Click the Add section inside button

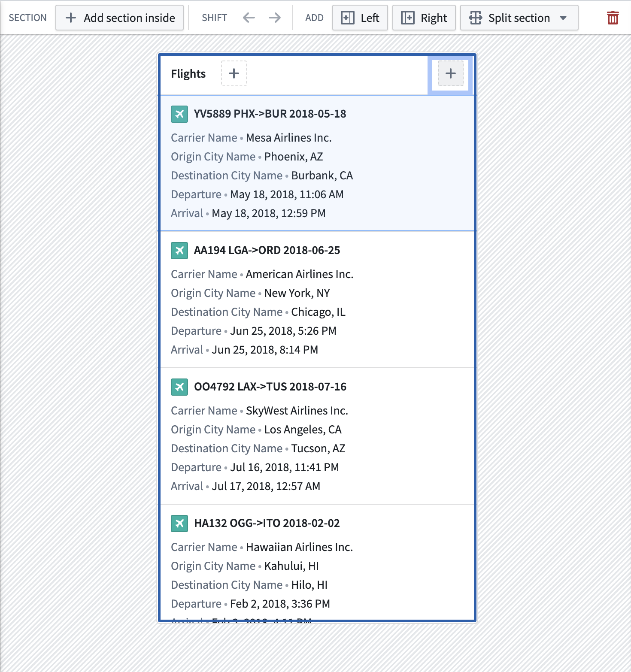(119, 18)
